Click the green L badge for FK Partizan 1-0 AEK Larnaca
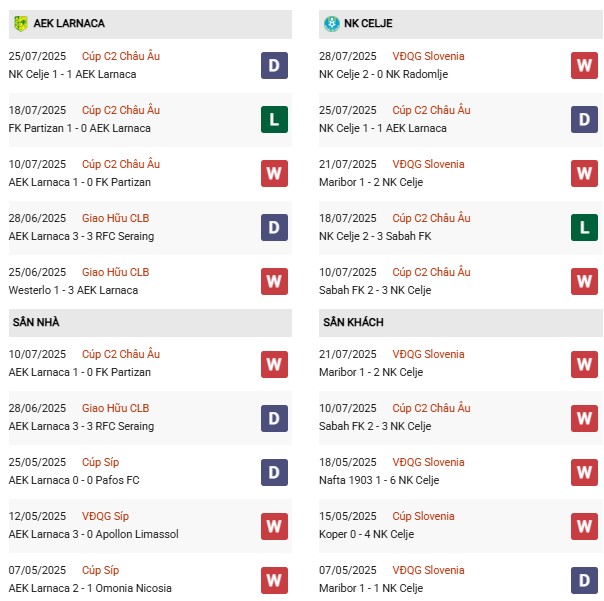The height and width of the screenshot is (601, 604). click(274, 119)
